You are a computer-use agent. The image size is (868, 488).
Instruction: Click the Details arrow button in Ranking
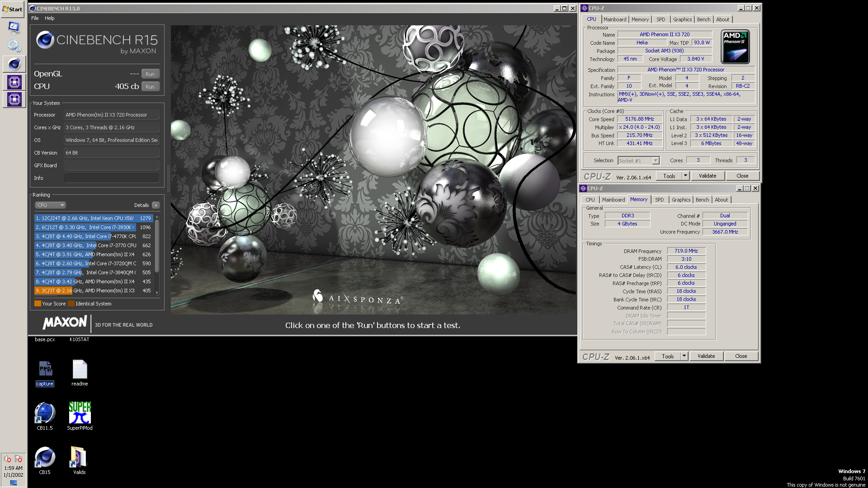tap(156, 205)
